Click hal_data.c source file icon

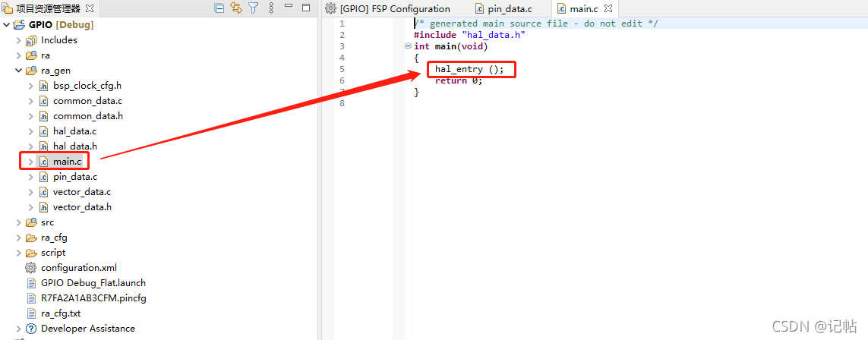[43, 131]
